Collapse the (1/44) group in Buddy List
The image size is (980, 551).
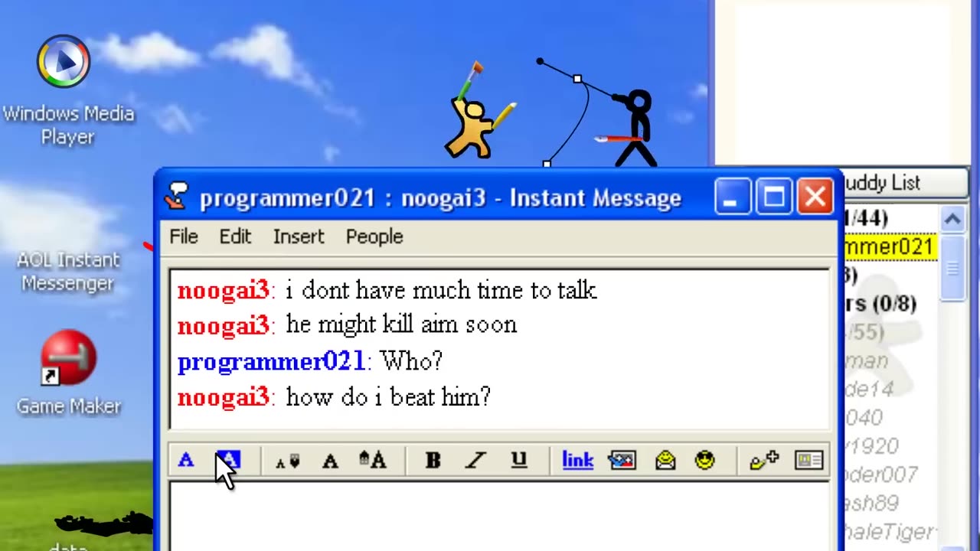tap(866, 218)
